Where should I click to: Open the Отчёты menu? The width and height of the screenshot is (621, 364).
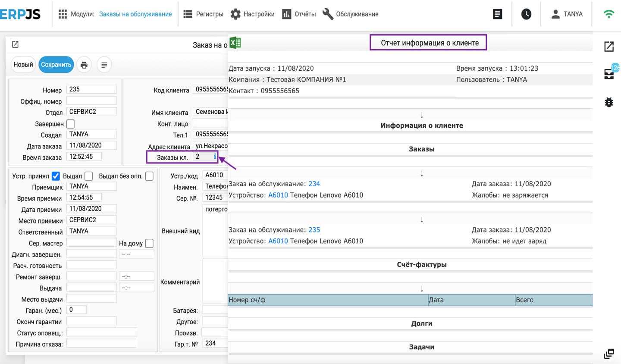pyautogui.click(x=299, y=14)
